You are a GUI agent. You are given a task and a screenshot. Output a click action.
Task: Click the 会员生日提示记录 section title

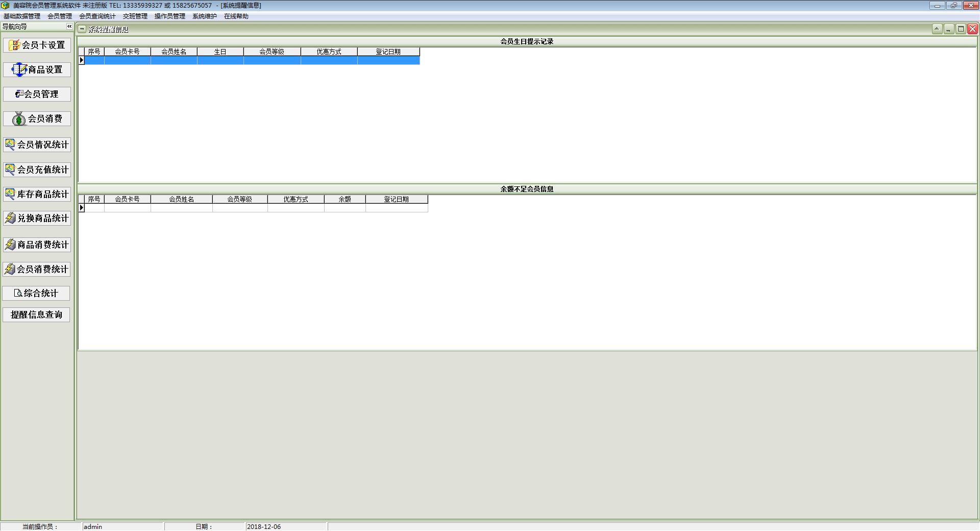(527, 41)
